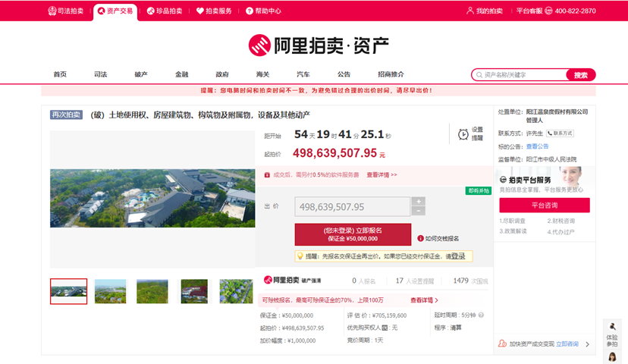Click the 加价幅度 ¥1,000,000 text
The height and width of the screenshot is (364, 628).
[x=287, y=340]
